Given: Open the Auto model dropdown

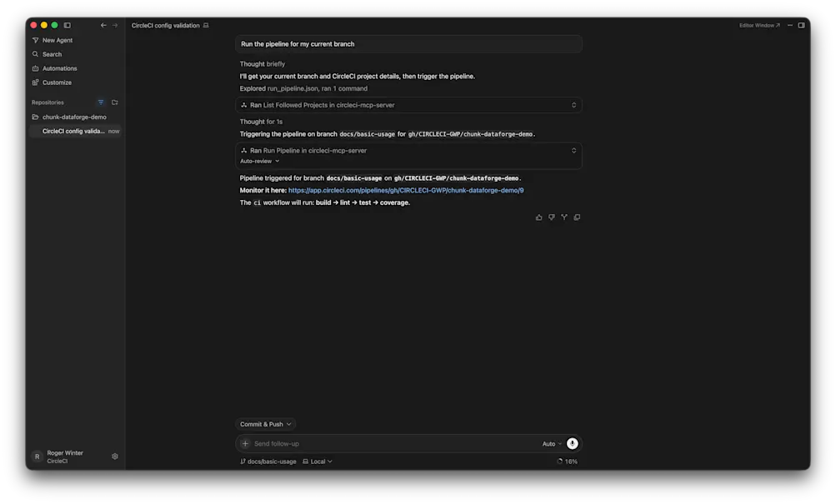Looking at the screenshot, I should point(552,444).
